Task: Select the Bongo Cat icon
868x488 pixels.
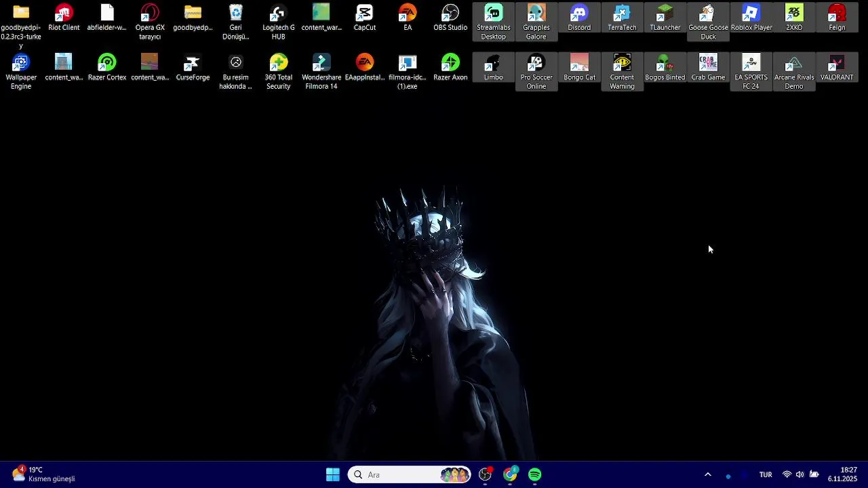Action: tap(579, 68)
